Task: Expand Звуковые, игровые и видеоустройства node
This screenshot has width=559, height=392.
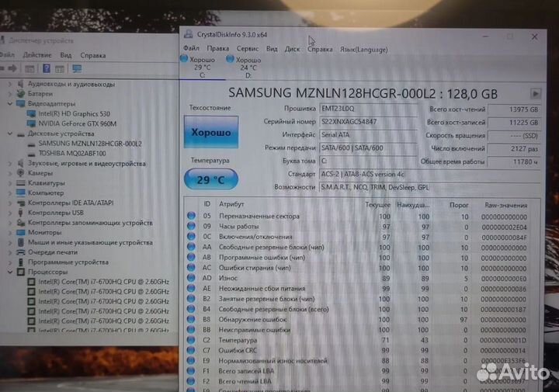Action: (10, 164)
